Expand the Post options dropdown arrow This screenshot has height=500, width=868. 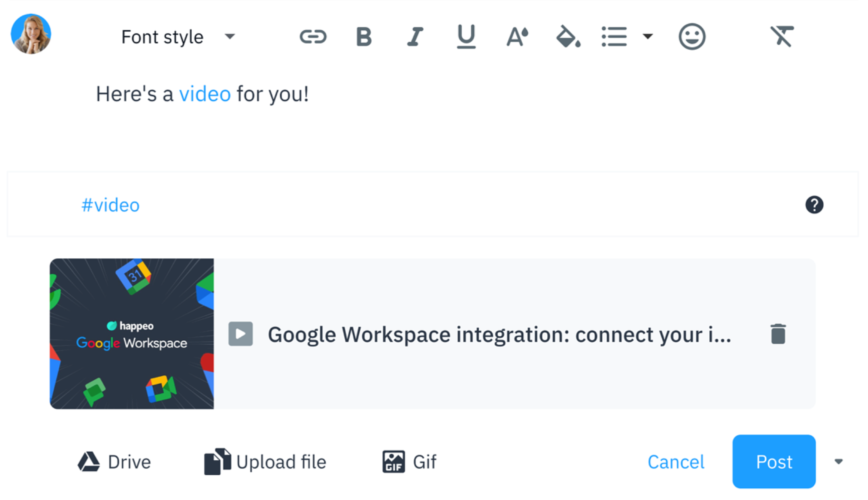tap(839, 462)
